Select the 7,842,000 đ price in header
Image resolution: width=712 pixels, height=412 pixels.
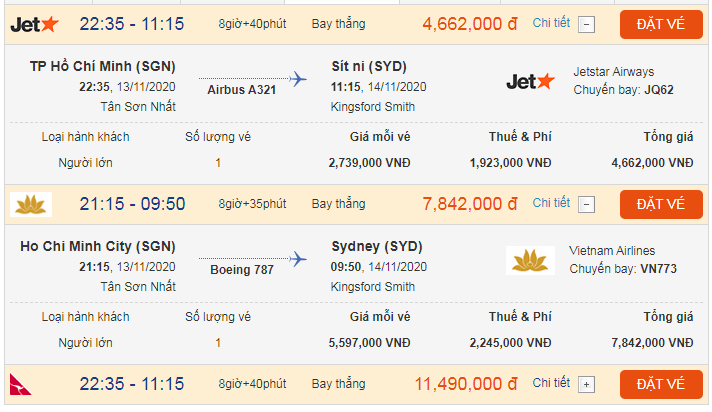469,204
